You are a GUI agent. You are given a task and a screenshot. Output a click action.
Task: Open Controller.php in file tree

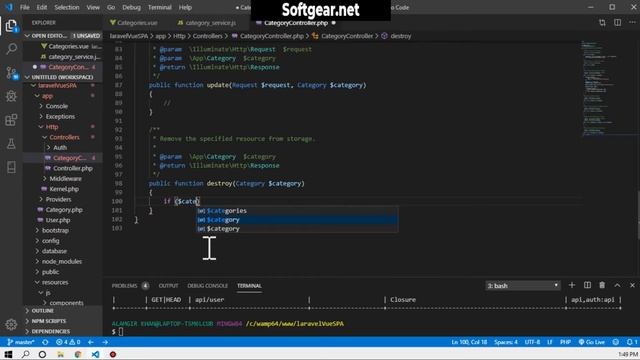click(72, 169)
